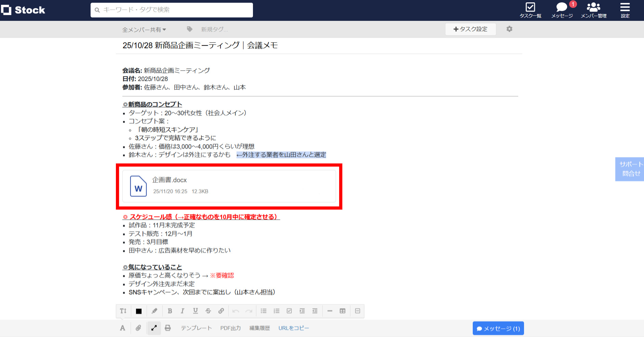The width and height of the screenshot is (644, 337).
Task: Open the Tt text size selector
Action: (x=123, y=311)
